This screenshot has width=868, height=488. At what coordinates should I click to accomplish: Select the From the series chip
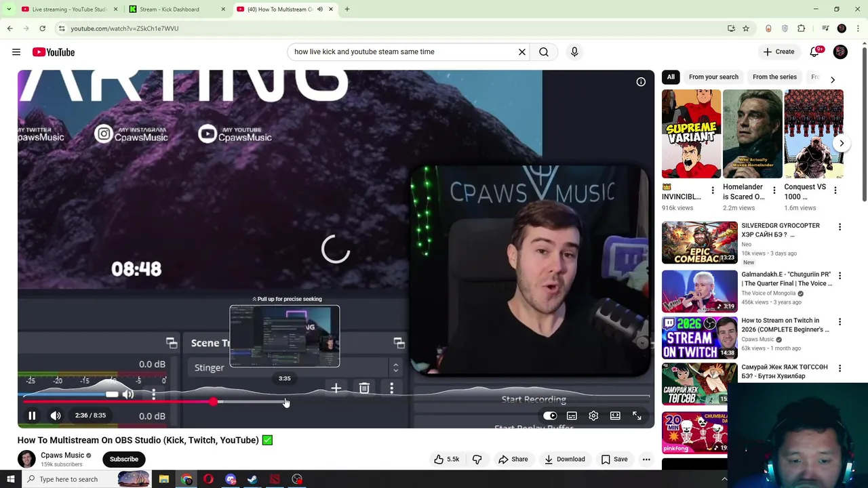774,77
